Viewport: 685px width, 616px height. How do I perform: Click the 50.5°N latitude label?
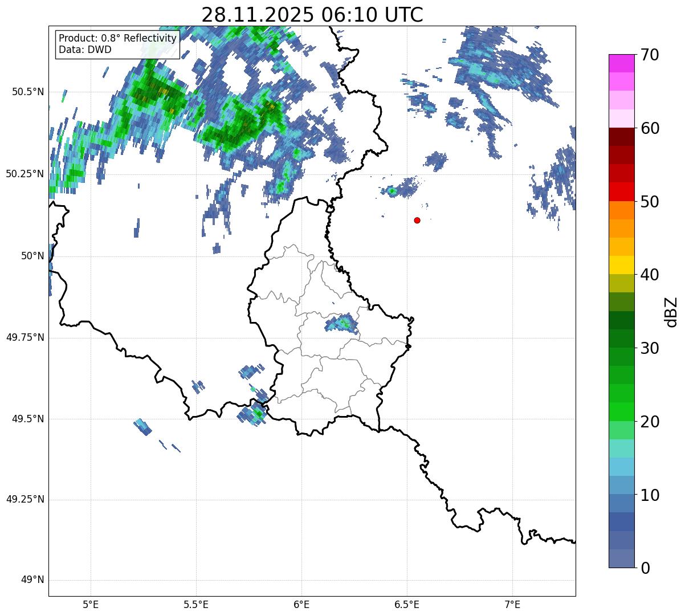(27, 92)
